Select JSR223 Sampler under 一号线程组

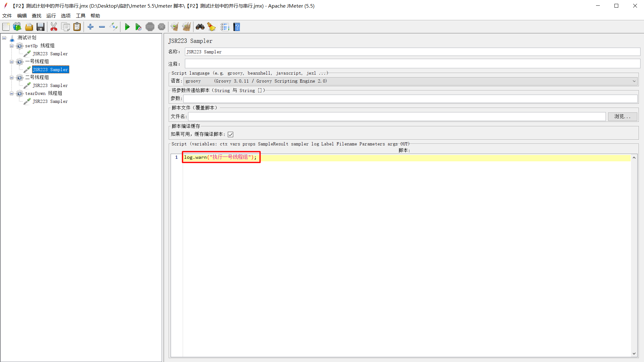point(51,70)
